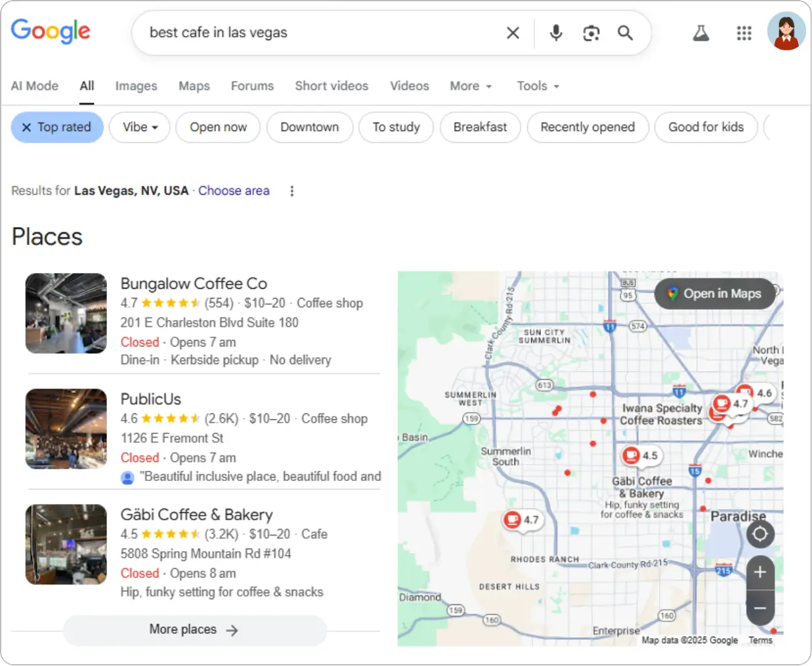Screen dimensions: 812x666
Task: Click the Google logo
Action: [x=51, y=31]
